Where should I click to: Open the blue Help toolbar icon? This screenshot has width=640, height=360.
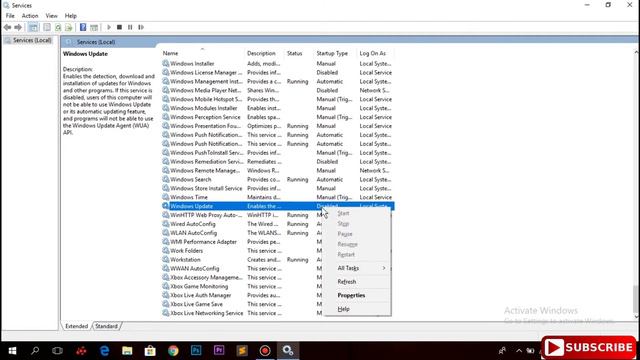(83, 27)
